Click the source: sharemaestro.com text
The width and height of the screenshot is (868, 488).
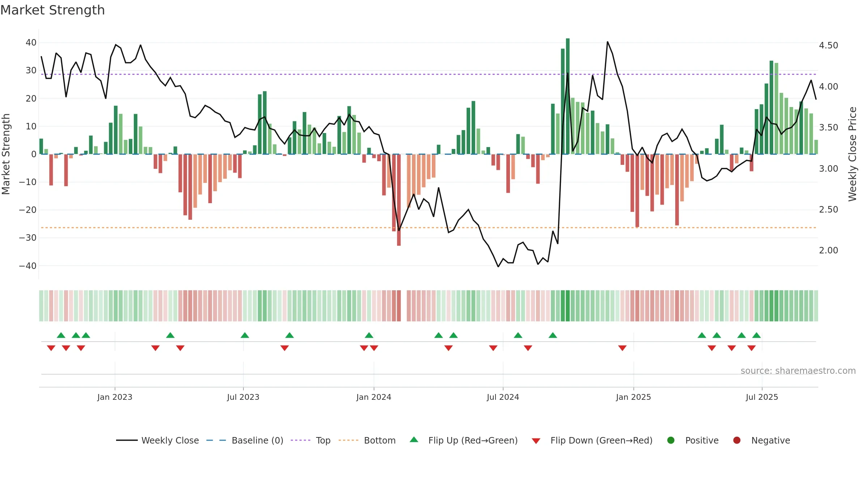(798, 371)
